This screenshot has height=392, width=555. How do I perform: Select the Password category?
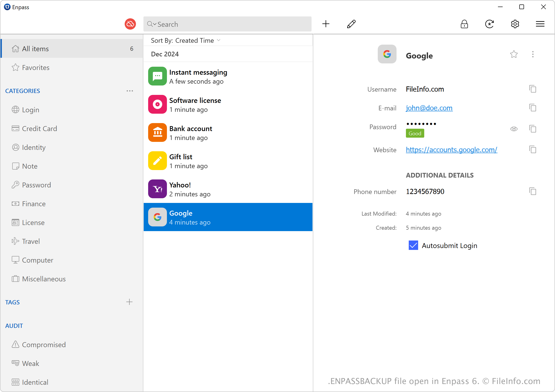[x=72, y=185]
